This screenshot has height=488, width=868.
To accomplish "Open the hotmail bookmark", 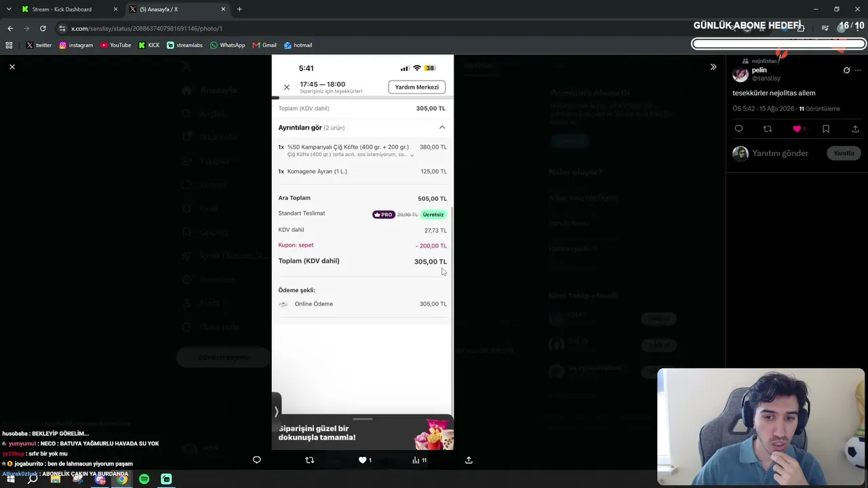I will click(298, 45).
